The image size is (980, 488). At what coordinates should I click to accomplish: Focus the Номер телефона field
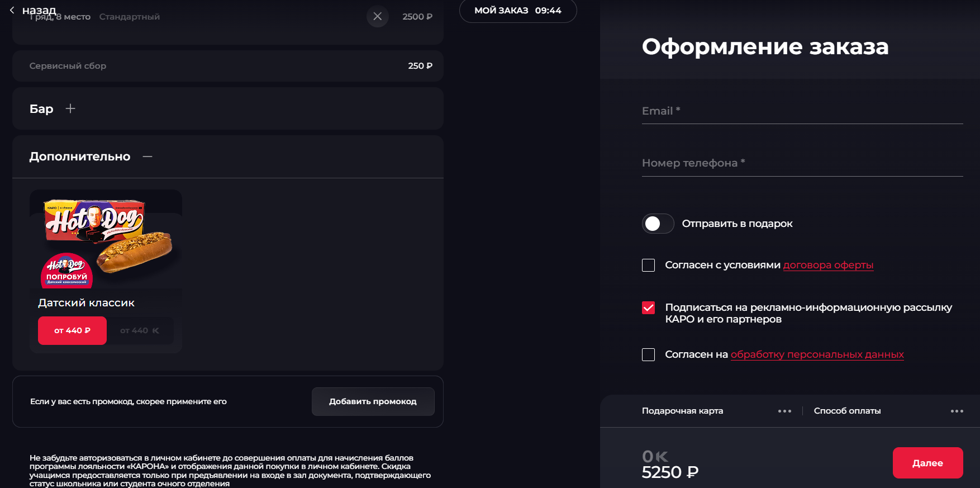[x=802, y=163]
